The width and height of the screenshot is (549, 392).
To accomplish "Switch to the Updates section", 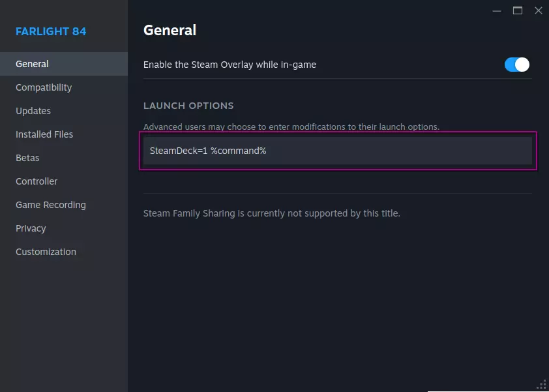I will pos(33,111).
